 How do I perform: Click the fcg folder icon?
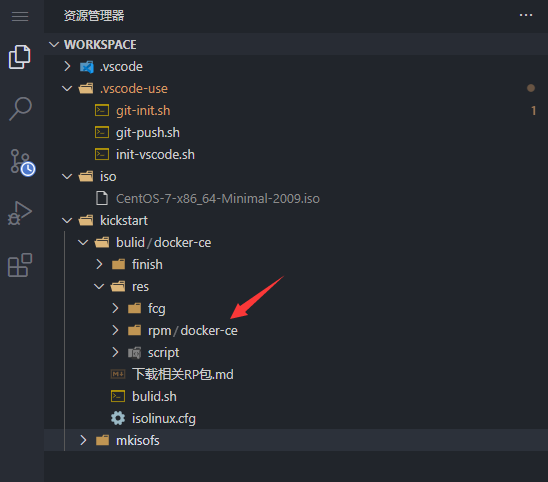(135, 309)
